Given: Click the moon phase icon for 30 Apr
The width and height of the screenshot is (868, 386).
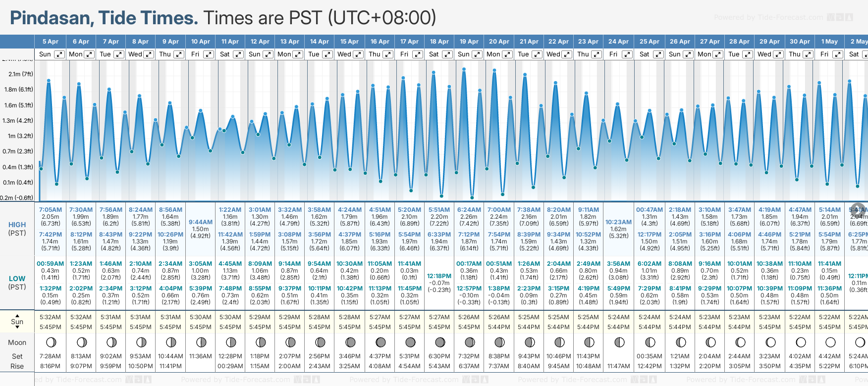Looking at the screenshot, I should (800, 342).
